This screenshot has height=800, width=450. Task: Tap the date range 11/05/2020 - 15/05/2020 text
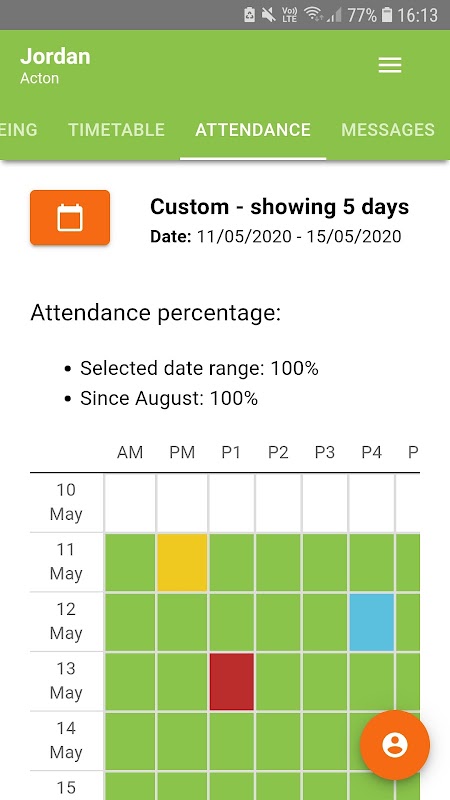pos(299,236)
